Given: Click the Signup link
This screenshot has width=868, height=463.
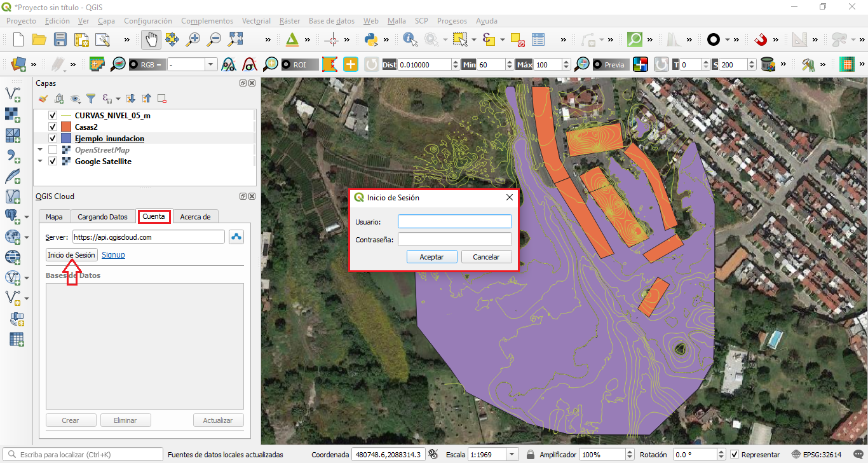Looking at the screenshot, I should point(113,255).
